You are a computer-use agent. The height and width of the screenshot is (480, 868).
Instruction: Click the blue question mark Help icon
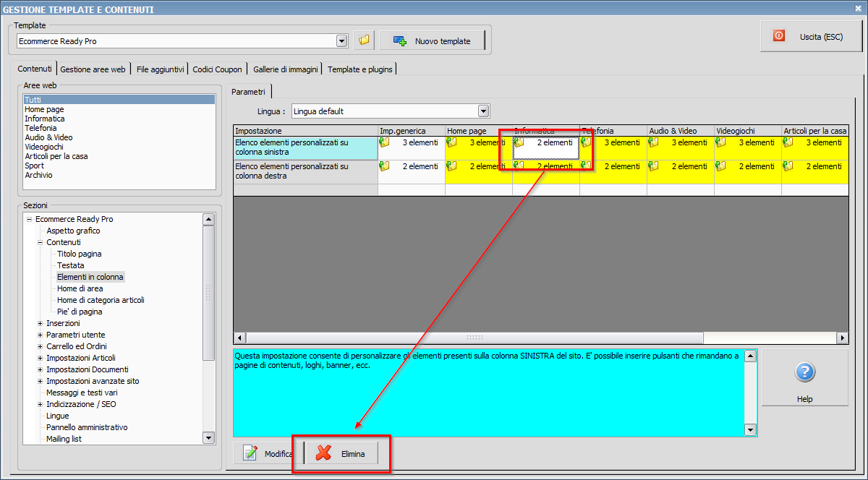coord(805,372)
